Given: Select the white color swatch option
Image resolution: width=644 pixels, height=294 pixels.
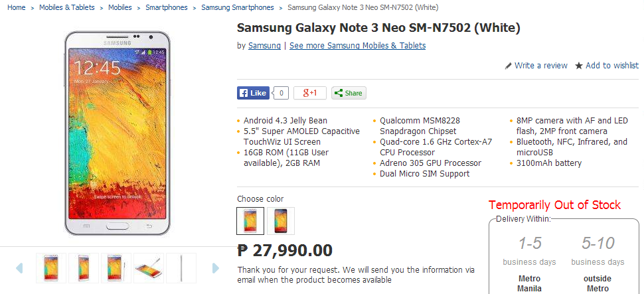Looking at the screenshot, I should pyautogui.click(x=250, y=221).
